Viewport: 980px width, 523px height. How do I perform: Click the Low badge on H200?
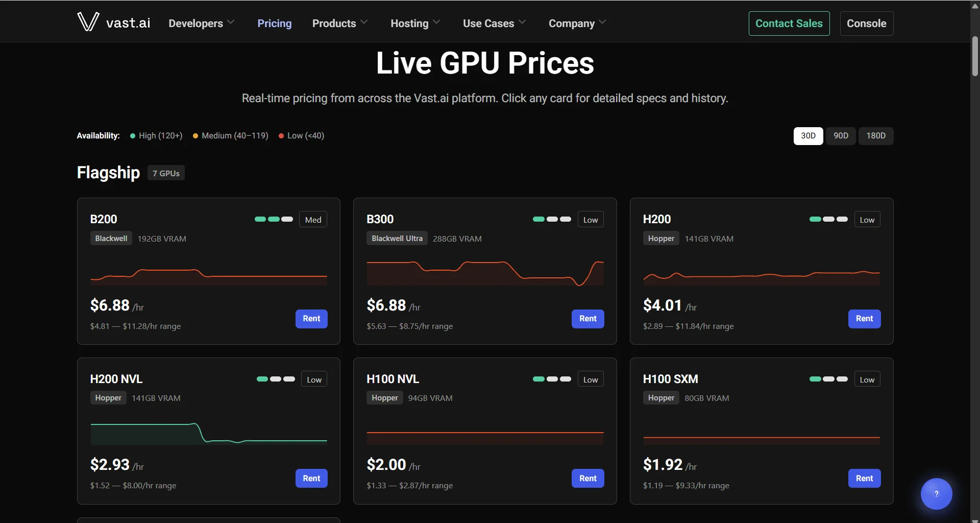point(867,220)
